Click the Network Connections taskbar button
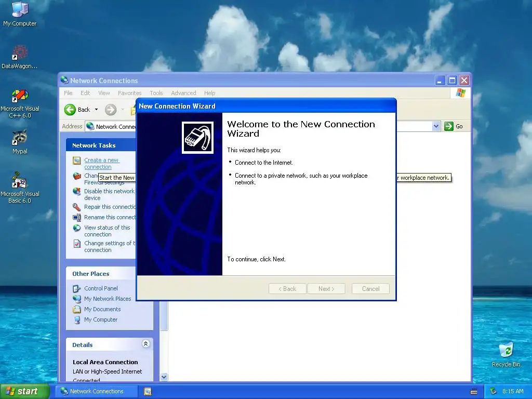This screenshot has height=399, width=532. [x=97, y=392]
